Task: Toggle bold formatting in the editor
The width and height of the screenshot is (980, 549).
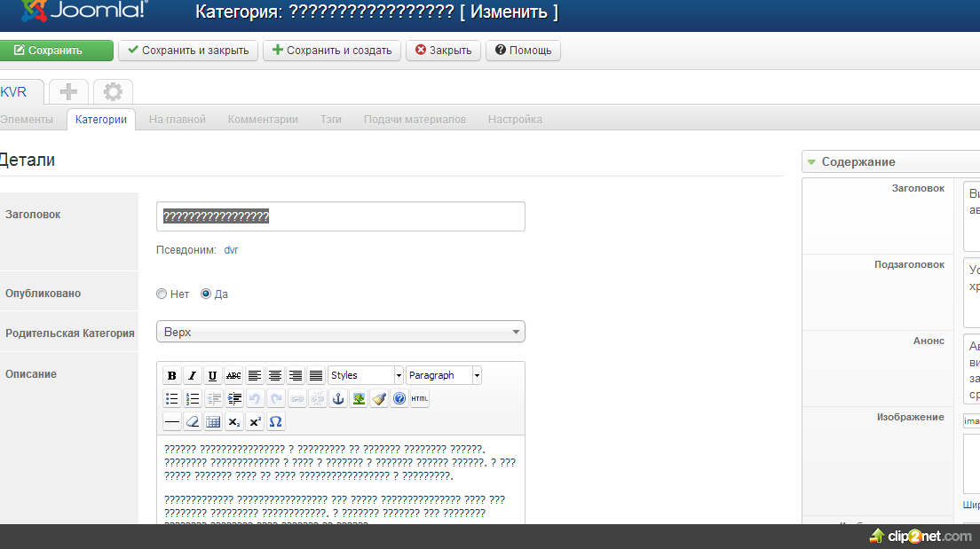Action: tap(172, 376)
